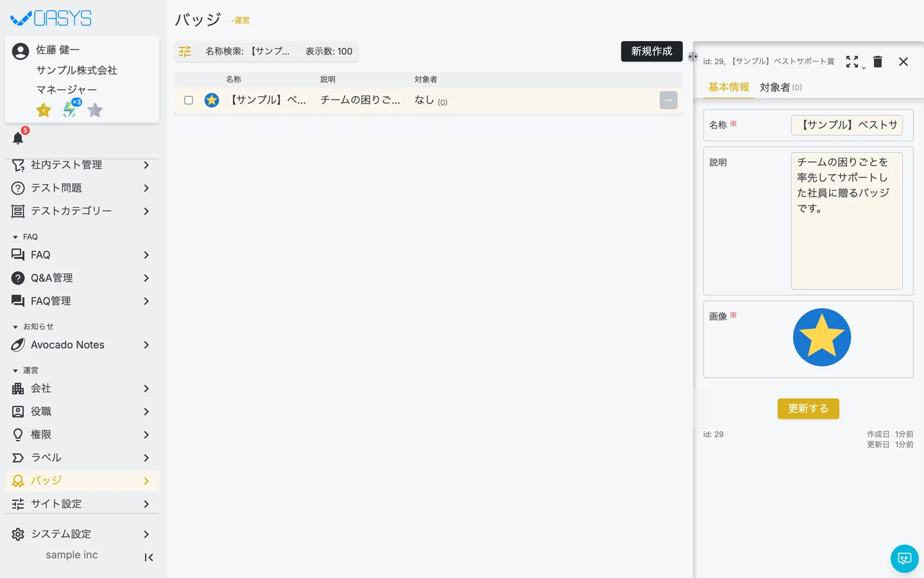The image size is (924, 578).
Task: Expand the システム設定 menu chevron
Action: [146, 534]
